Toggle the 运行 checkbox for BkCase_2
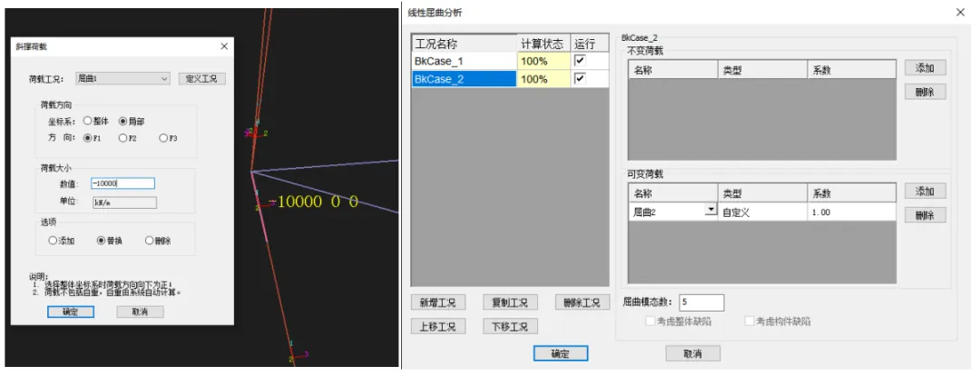This screenshot has height=376, width=980. [x=580, y=79]
